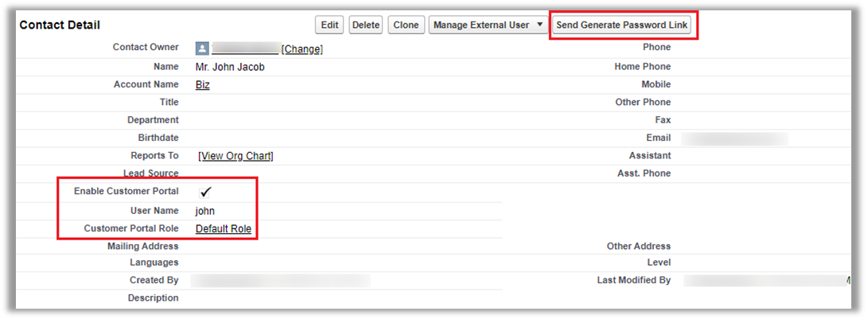Click the Change owner link

pyautogui.click(x=302, y=49)
